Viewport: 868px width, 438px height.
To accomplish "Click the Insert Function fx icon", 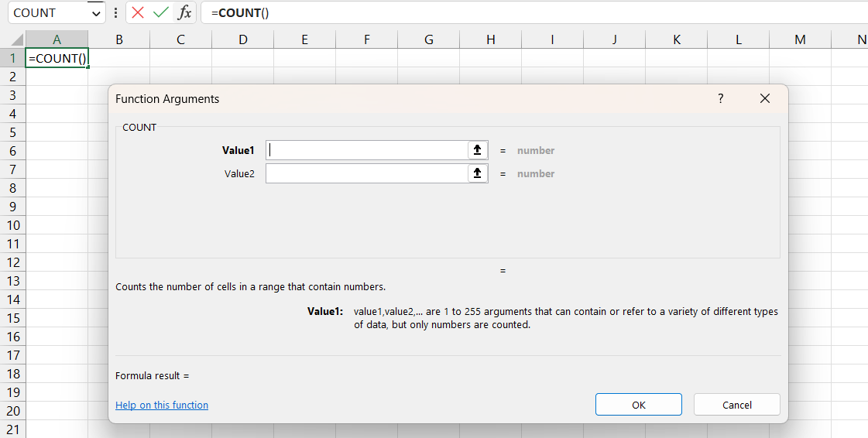I will 184,12.
